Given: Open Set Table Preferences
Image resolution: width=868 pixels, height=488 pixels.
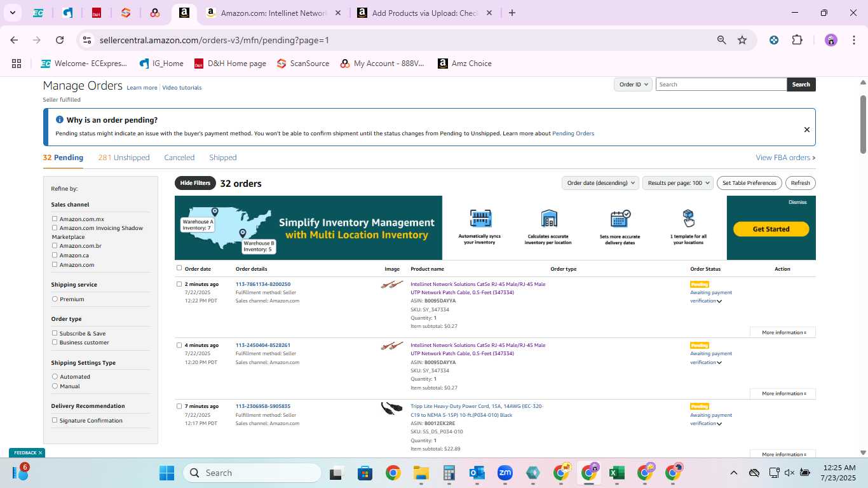Looking at the screenshot, I should (x=749, y=183).
